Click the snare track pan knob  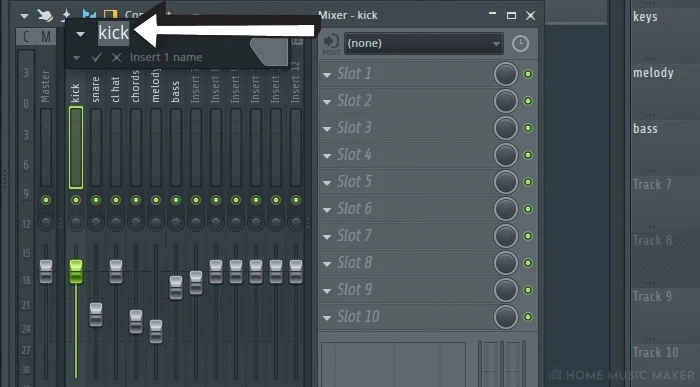click(96, 223)
